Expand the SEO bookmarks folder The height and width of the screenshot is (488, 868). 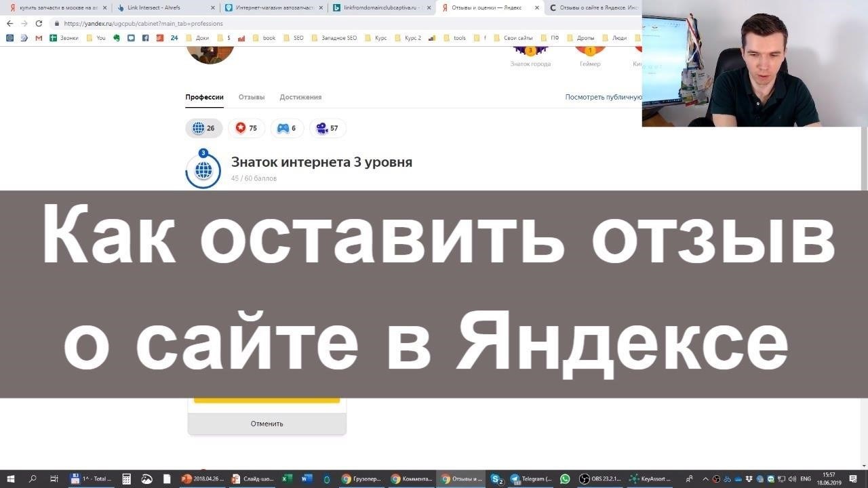(x=293, y=38)
